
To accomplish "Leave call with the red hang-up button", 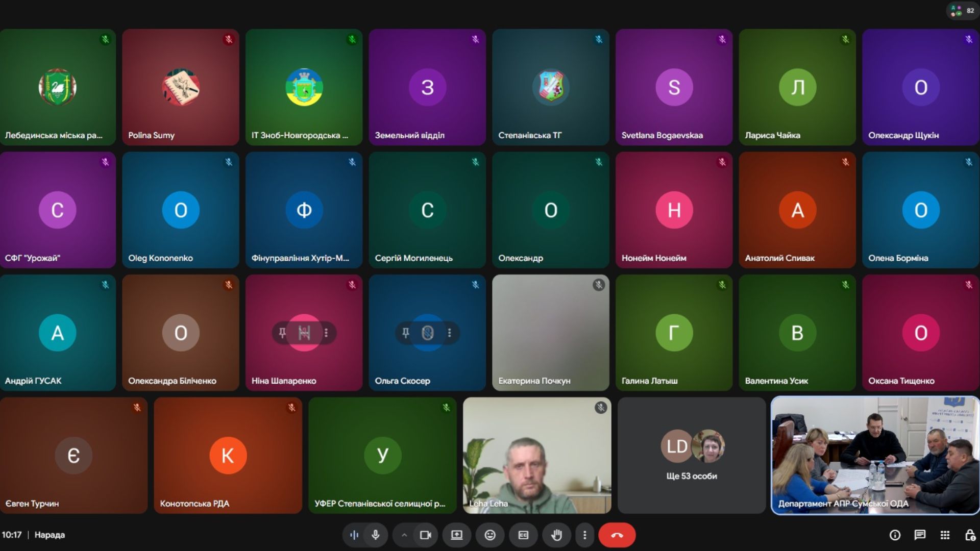I will pos(617,535).
